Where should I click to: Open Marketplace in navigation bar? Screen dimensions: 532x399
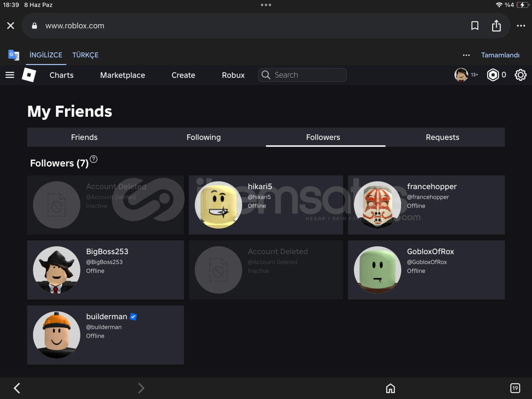point(123,75)
